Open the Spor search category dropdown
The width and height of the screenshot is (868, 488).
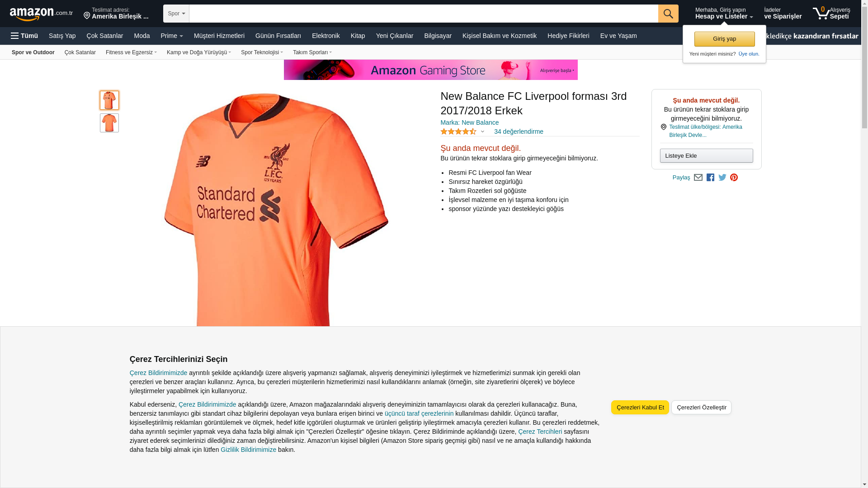click(x=176, y=14)
